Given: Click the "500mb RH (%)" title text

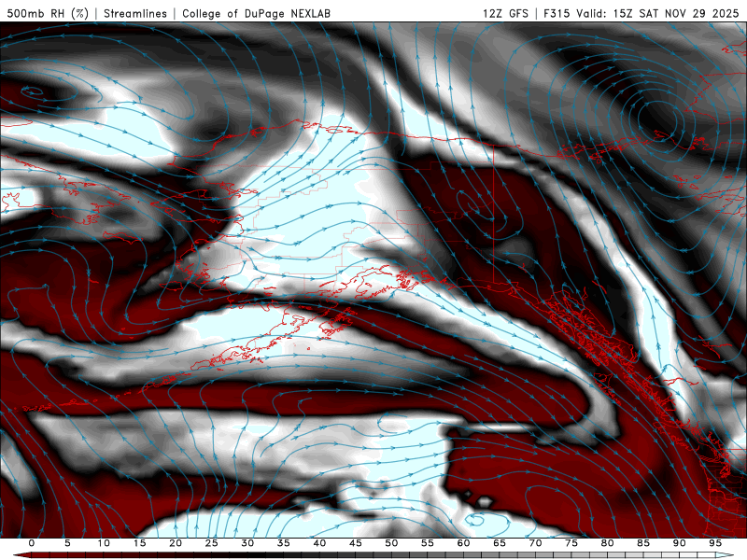Looking at the screenshot, I should 48,13.
